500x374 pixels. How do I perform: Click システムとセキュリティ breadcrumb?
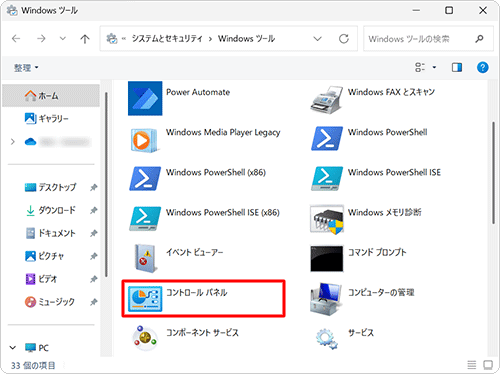pyautogui.click(x=167, y=39)
